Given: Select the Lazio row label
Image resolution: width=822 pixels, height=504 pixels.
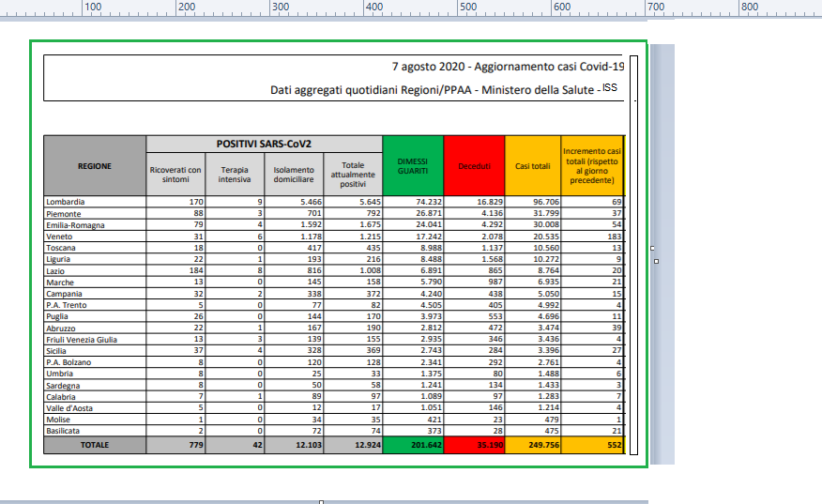Looking at the screenshot, I should [55, 270].
